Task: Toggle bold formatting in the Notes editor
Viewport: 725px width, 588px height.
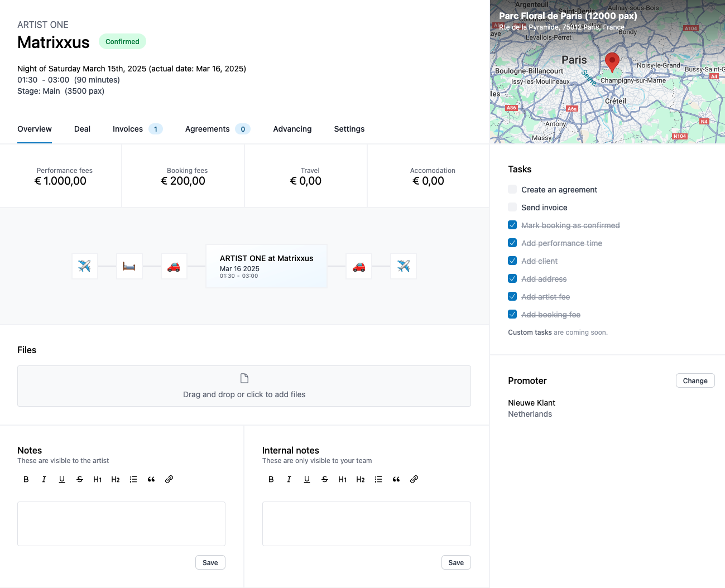Action: pos(26,479)
